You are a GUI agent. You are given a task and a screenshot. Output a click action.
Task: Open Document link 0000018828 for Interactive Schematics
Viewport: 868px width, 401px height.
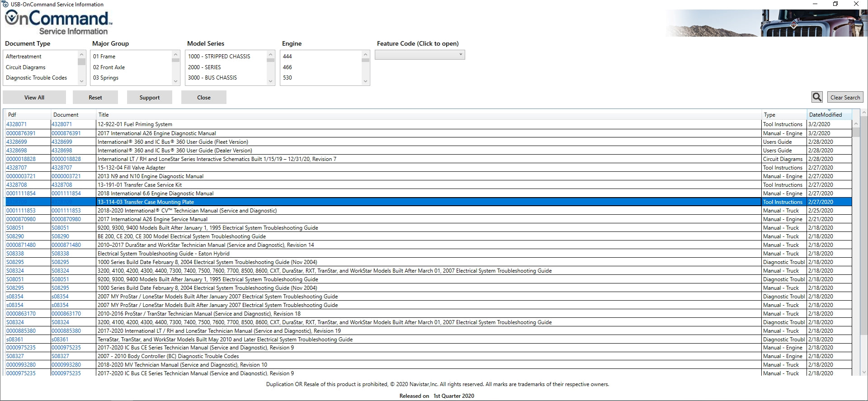coord(66,159)
